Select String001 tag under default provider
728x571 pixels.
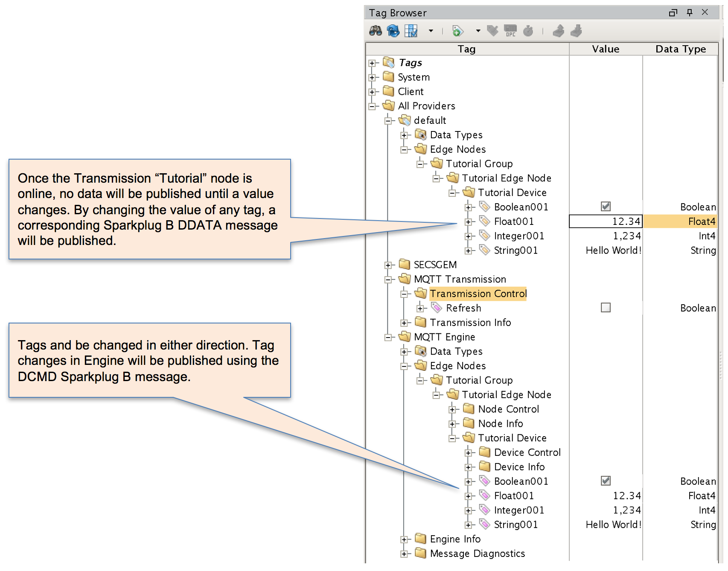click(515, 251)
